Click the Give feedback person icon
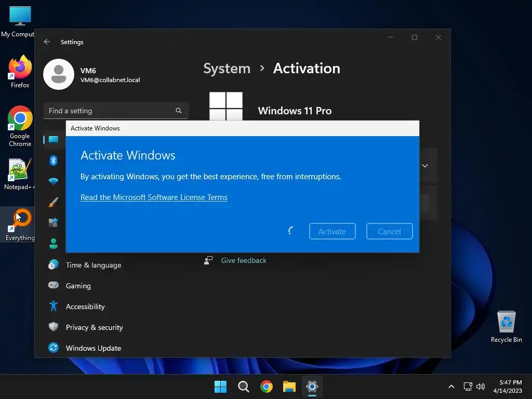Viewport: 532px width, 399px height. (x=208, y=260)
